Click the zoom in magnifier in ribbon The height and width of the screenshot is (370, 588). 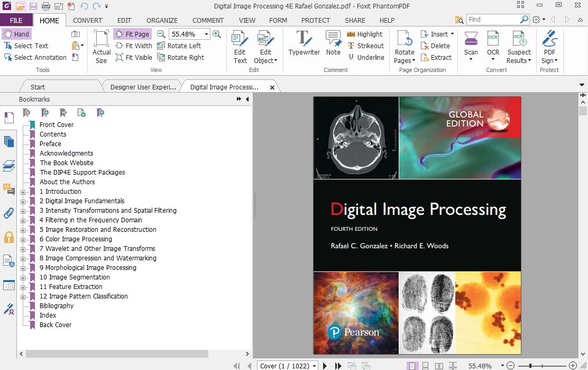click(x=217, y=34)
